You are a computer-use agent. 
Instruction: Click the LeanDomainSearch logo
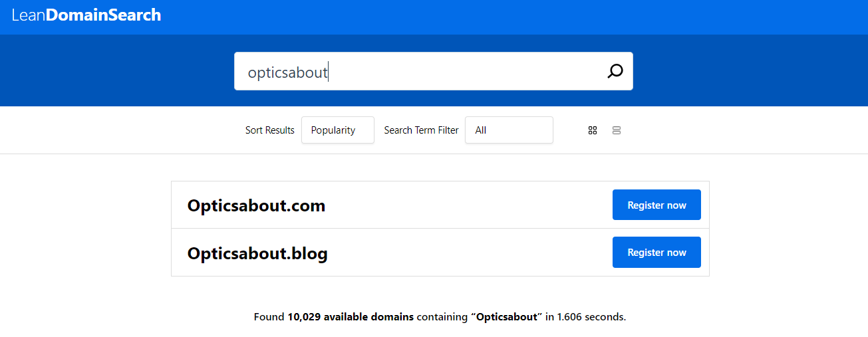[86, 15]
